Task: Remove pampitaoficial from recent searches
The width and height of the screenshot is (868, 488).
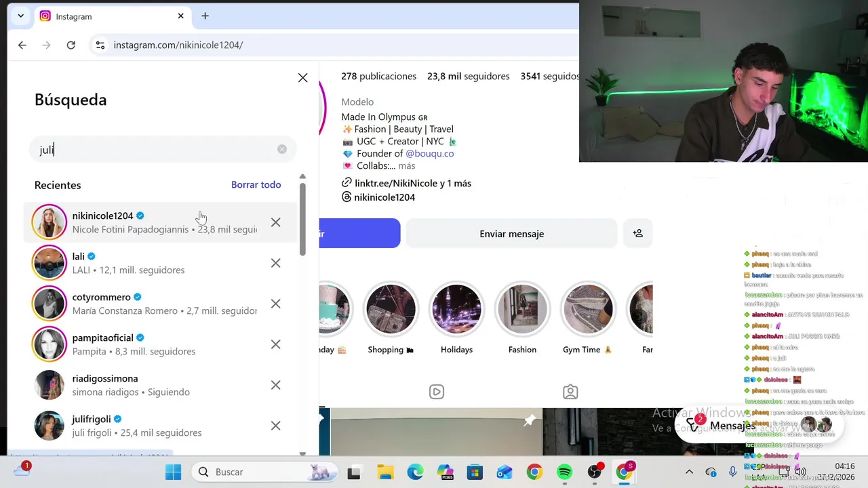Action: pos(275,344)
